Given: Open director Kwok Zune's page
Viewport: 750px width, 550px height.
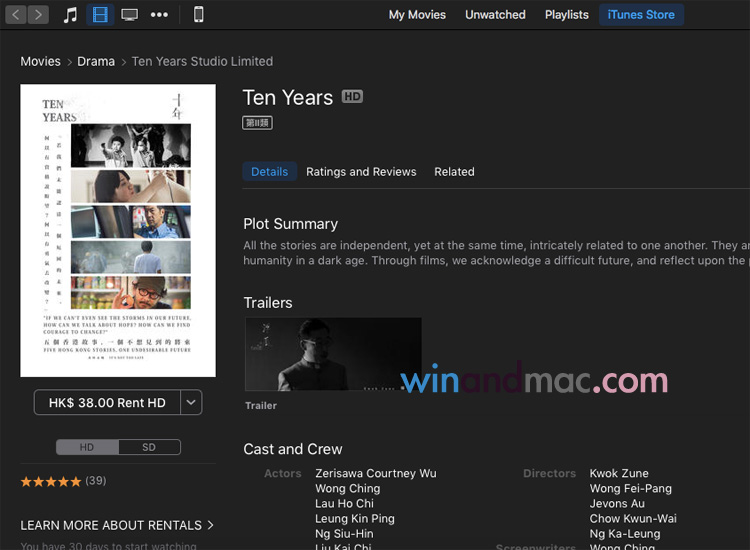Looking at the screenshot, I should [x=619, y=473].
